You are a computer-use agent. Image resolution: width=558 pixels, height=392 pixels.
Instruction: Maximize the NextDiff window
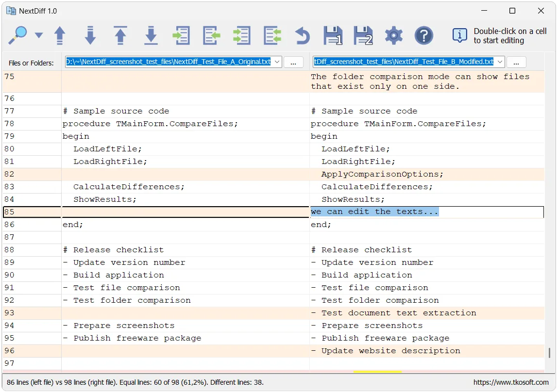[512, 11]
